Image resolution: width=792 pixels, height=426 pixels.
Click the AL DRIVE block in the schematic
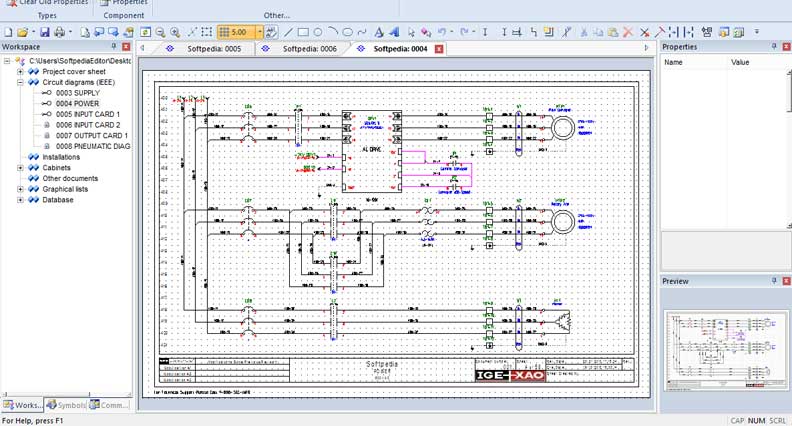point(372,151)
